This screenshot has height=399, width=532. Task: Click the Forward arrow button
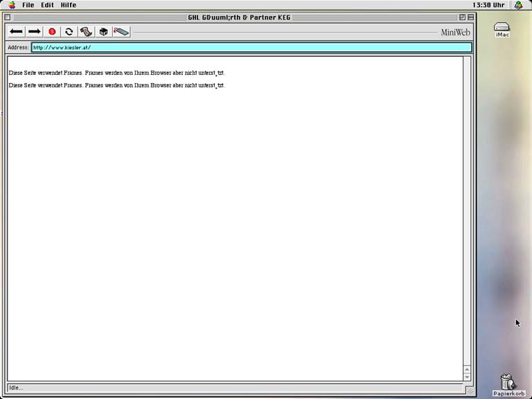click(35, 32)
